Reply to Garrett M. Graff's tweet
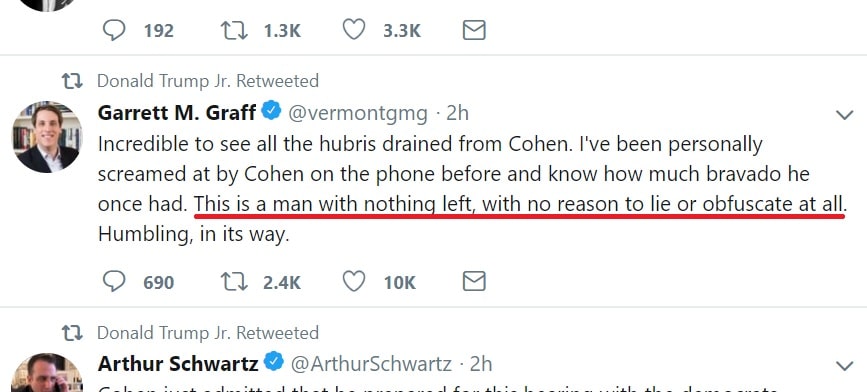 [114, 282]
